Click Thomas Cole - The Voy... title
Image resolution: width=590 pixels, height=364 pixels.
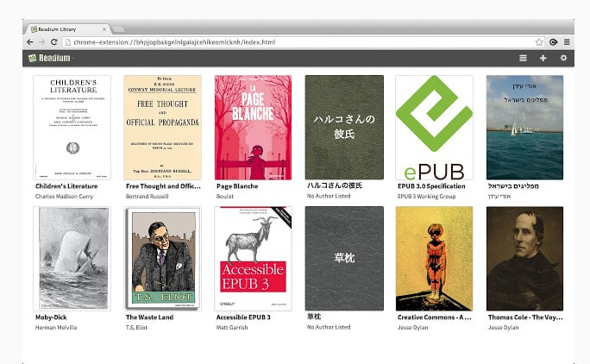pyautogui.click(x=525, y=317)
